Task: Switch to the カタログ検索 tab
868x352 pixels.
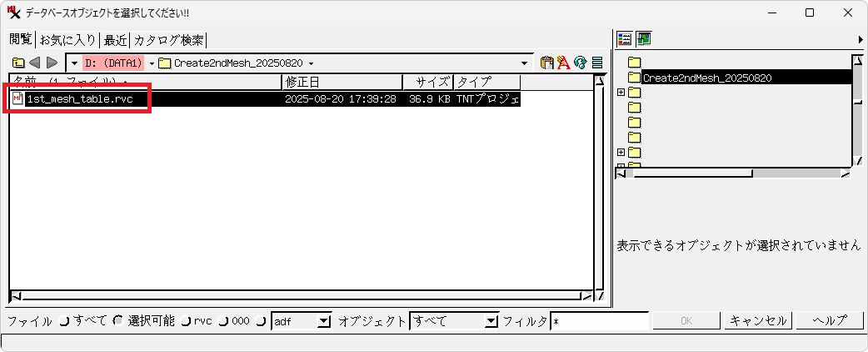Action: pyautogui.click(x=168, y=40)
